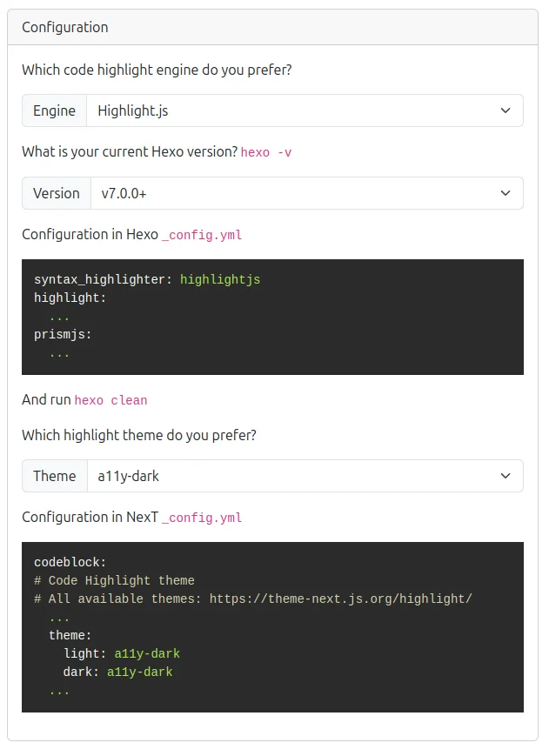
Task: Click the 'light: a11y-dark' code line
Action: pos(122,654)
